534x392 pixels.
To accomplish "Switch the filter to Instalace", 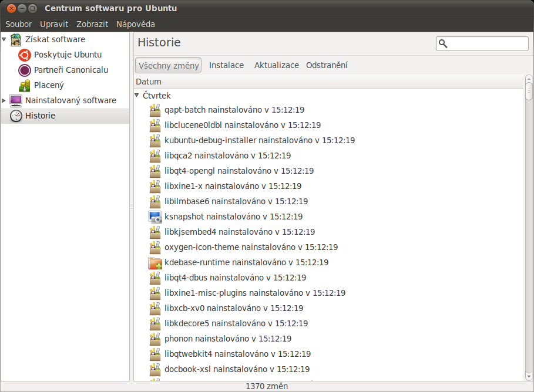I will pos(226,65).
